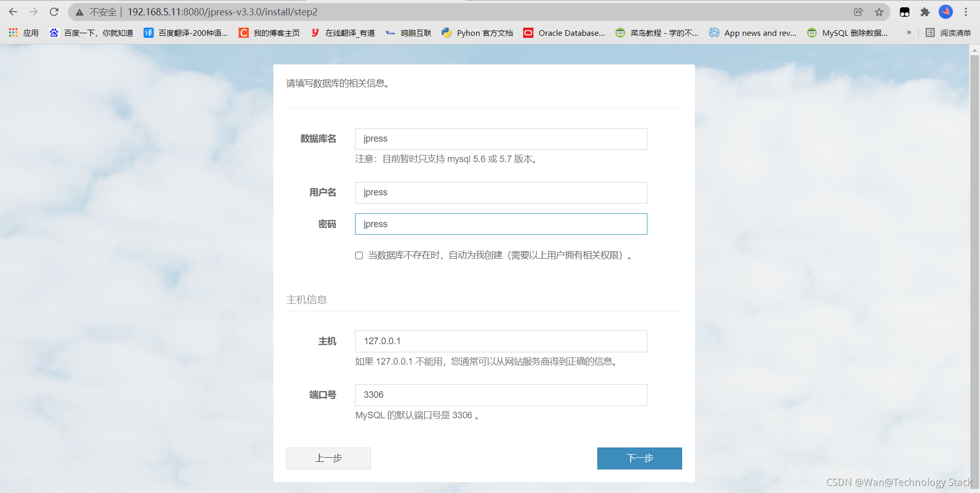The width and height of the screenshot is (980, 493).
Task: Open the 阅读清单 reading list
Action: [x=948, y=33]
